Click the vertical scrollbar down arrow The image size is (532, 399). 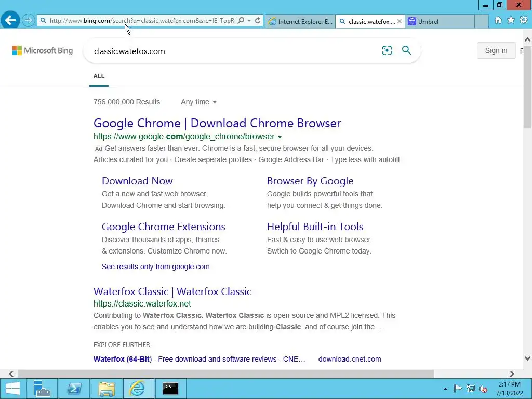tap(527, 358)
